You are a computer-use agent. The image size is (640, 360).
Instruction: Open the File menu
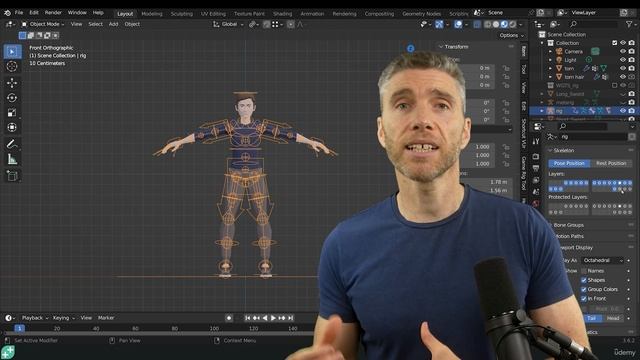point(19,13)
